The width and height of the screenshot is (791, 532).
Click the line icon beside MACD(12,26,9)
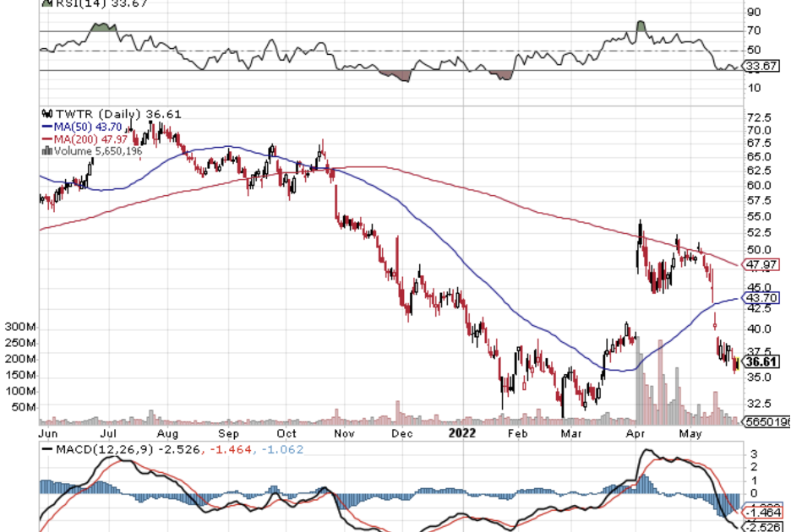pos(46,449)
